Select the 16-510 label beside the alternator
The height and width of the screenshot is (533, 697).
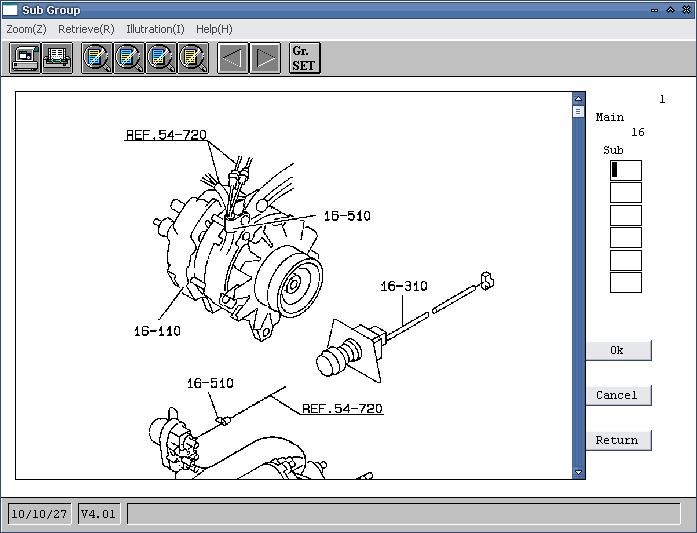[x=347, y=216]
